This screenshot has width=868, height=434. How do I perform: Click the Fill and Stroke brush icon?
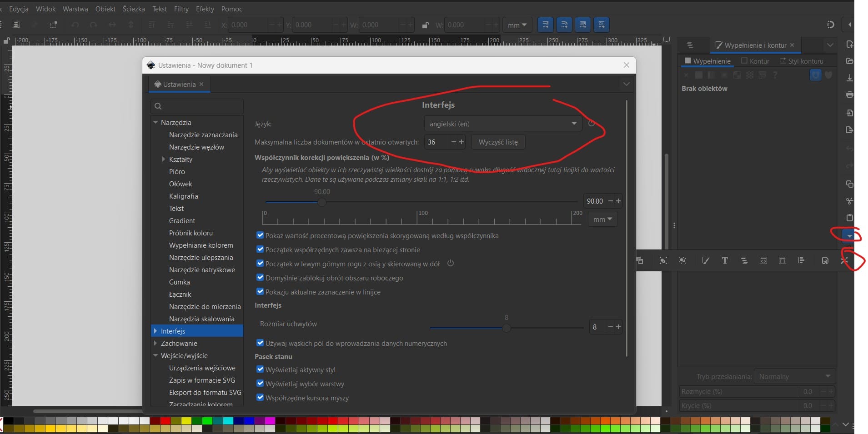(x=706, y=260)
